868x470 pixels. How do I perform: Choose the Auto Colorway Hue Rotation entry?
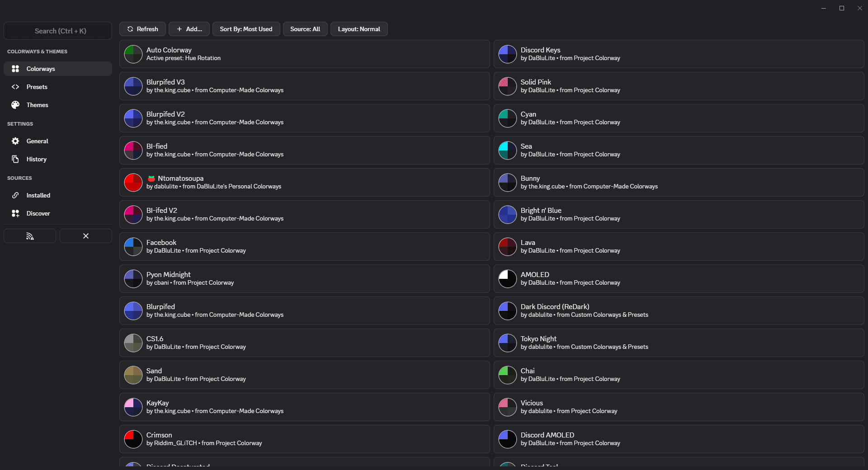(x=304, y=54)
